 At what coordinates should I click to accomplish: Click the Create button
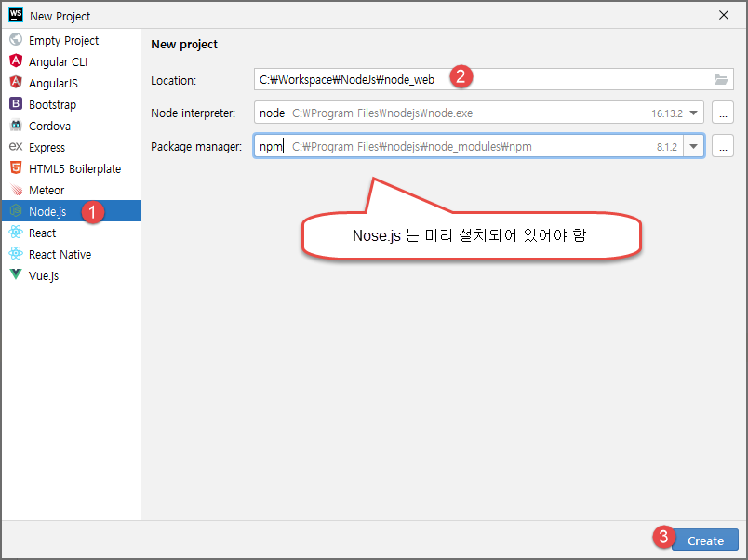point(705,540)
